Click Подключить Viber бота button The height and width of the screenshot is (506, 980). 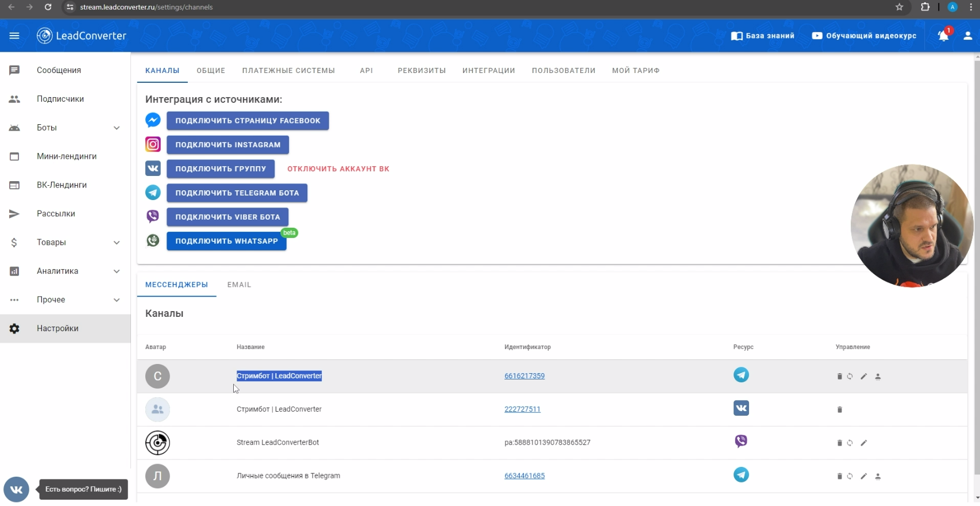point(227,217)
